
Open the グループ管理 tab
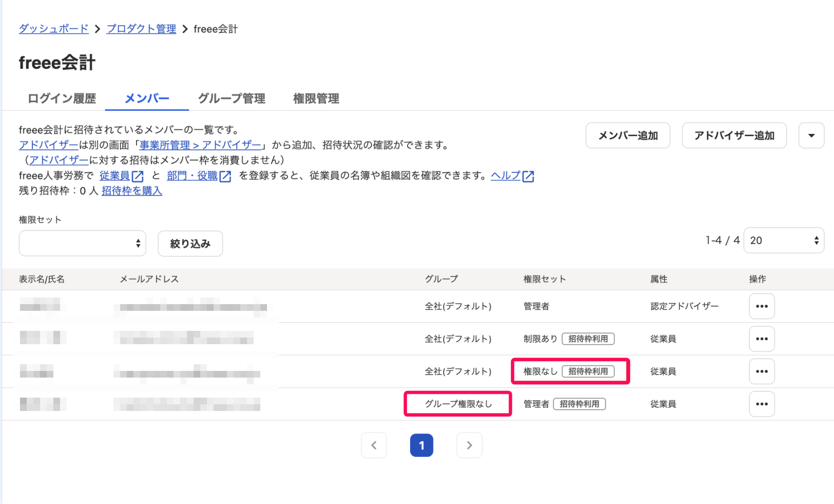point(232,98)
